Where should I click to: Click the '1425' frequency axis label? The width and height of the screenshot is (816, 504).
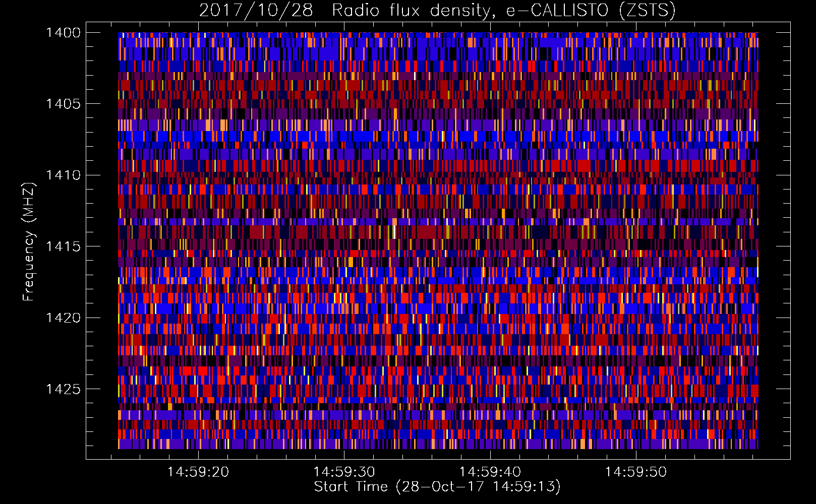coord(63,389)
